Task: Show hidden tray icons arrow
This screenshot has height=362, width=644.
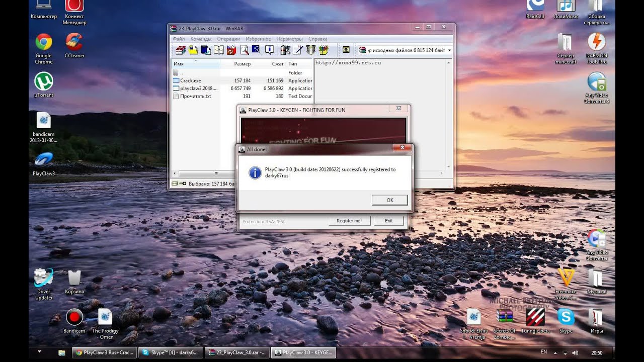Action: tap(555, 353)
